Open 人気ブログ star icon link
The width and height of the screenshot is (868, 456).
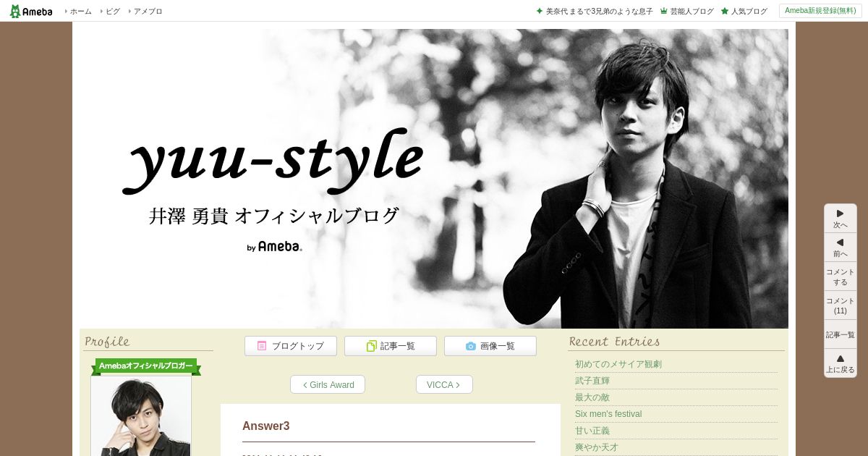click(x=744, y=11)
